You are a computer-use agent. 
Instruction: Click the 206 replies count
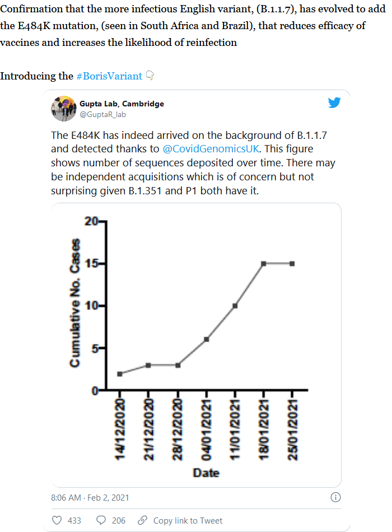tap(119, 521)
